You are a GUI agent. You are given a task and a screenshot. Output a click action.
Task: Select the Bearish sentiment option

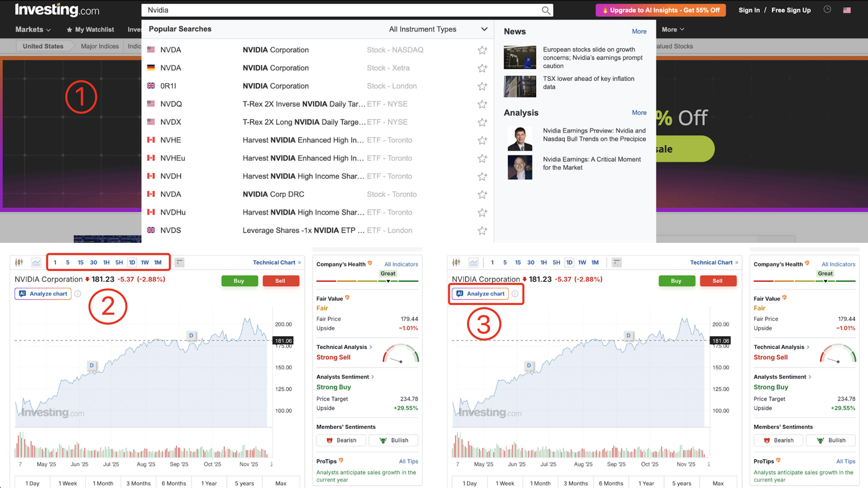point(341,440)
